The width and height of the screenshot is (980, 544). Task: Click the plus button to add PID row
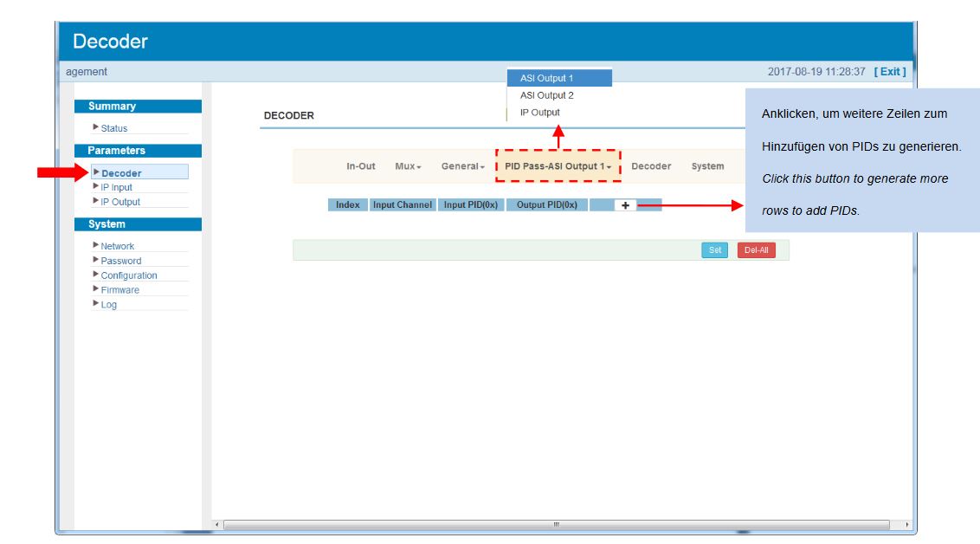(624, 205)
